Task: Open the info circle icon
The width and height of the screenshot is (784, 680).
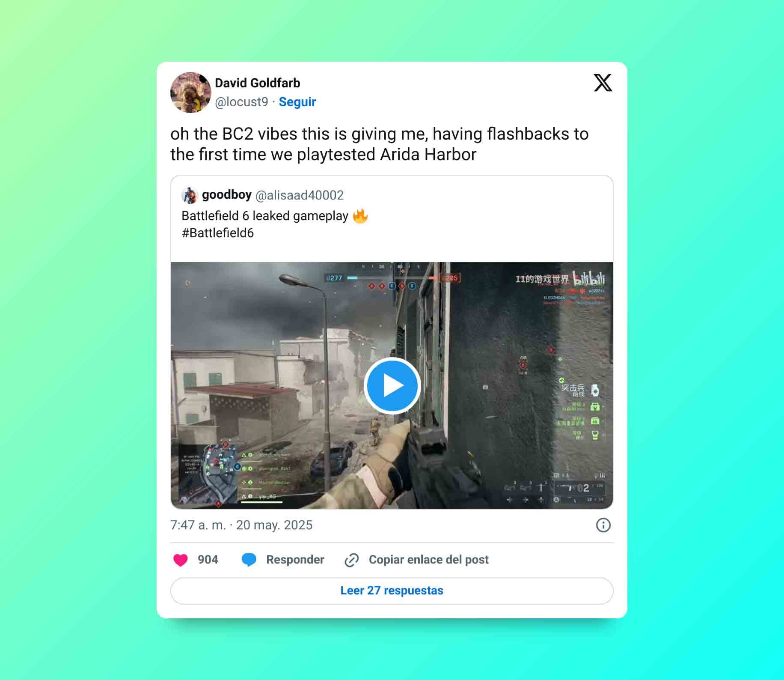Action: tap(603, 525)
